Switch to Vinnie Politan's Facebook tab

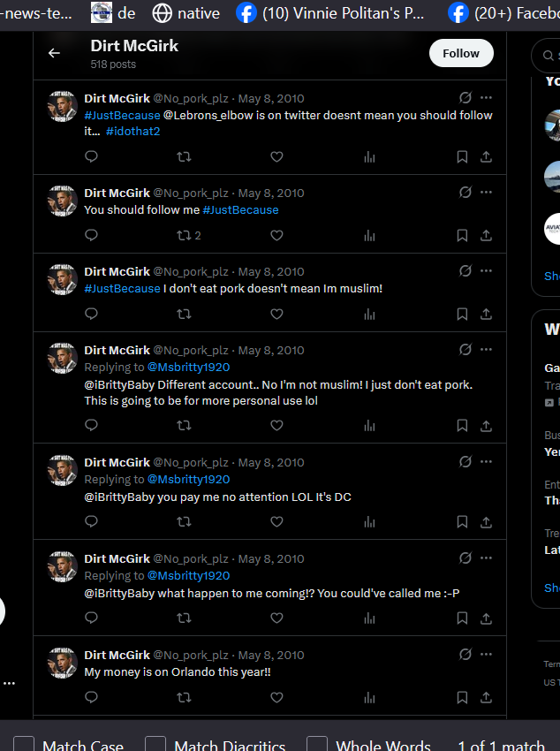[330, 13]
